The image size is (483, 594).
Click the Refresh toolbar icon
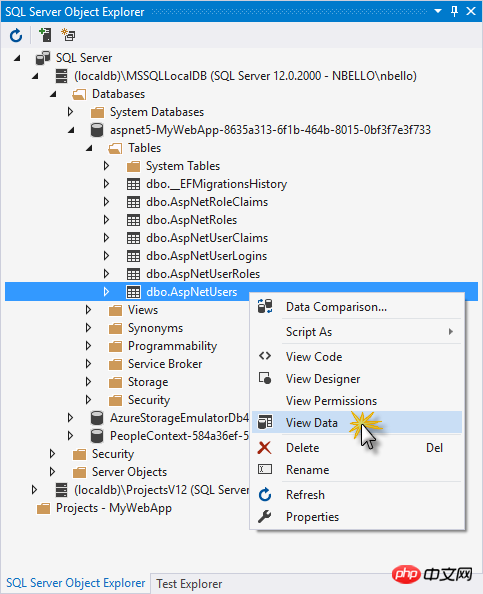click(x=16, y=36)
